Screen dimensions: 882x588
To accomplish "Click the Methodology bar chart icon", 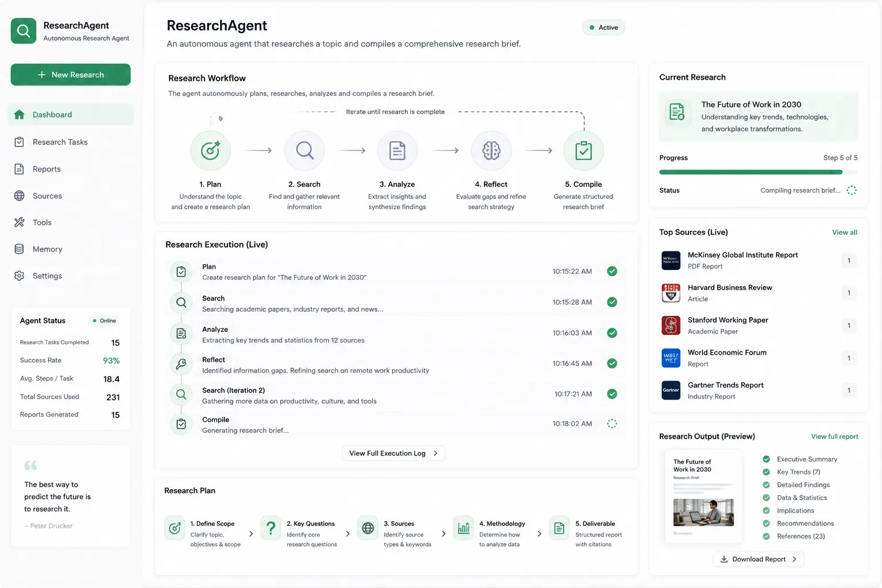I will coord(463,528).
